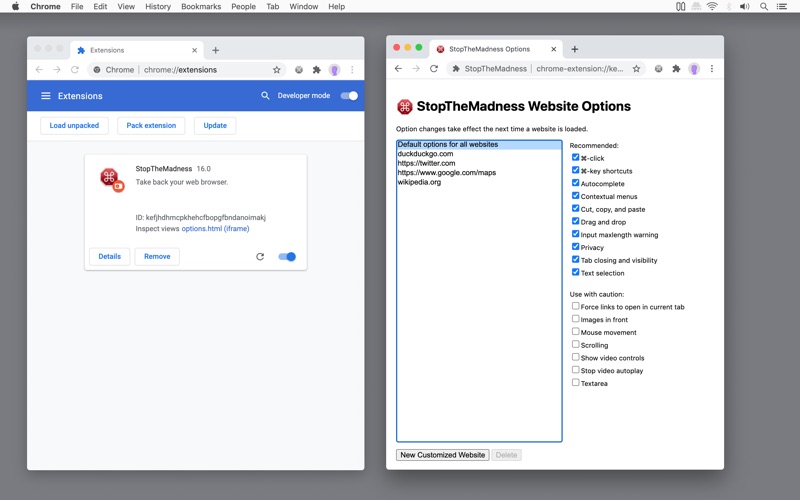Screen dimensions: 800x500
Task: Open the Bookmarks menu
Action: 201,7
